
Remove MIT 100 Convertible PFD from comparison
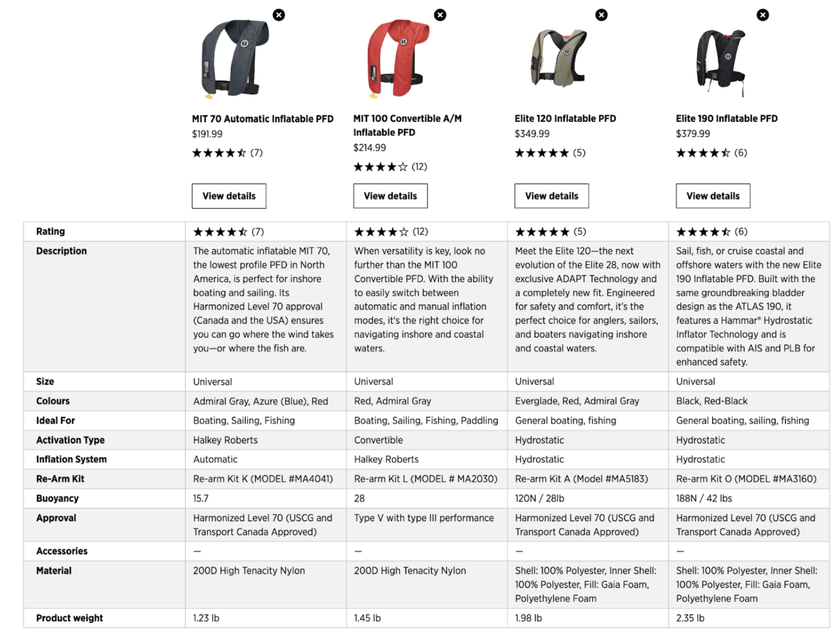tap(440, 15)
